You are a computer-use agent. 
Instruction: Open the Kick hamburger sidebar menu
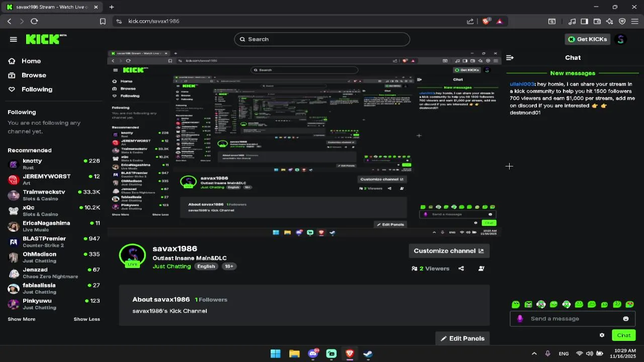[x=14, y=39]
